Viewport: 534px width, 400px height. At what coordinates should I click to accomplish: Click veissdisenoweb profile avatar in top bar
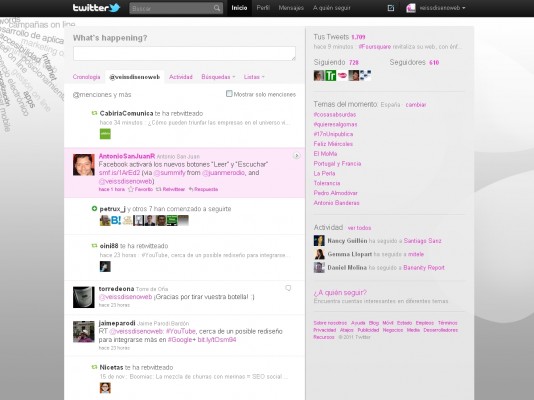[x=411, y=8]
